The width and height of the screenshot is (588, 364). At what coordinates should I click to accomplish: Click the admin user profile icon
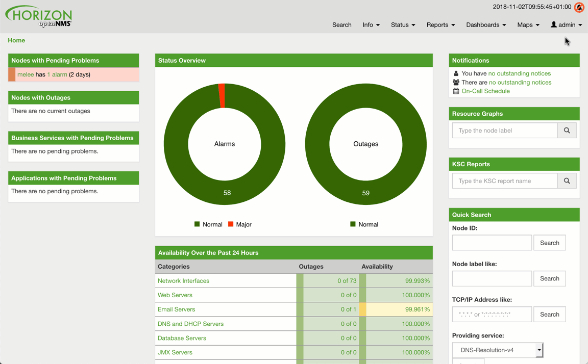coord(554,24)
